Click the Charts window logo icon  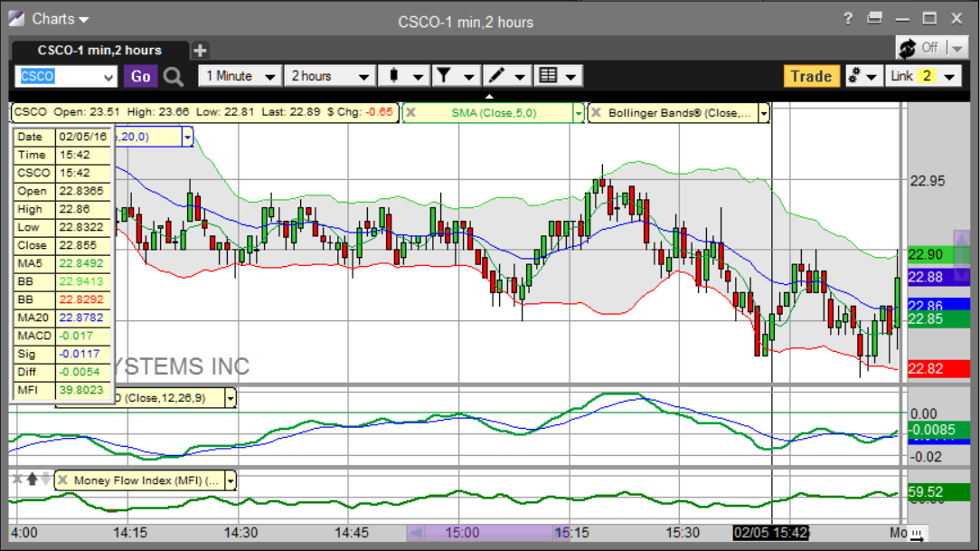click(17, 19)
